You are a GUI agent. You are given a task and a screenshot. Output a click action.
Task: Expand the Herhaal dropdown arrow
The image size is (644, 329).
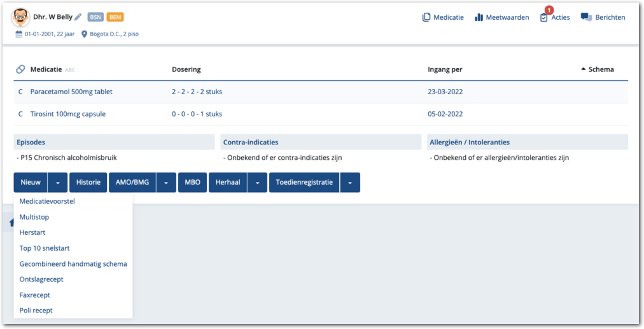click(256, 183)
